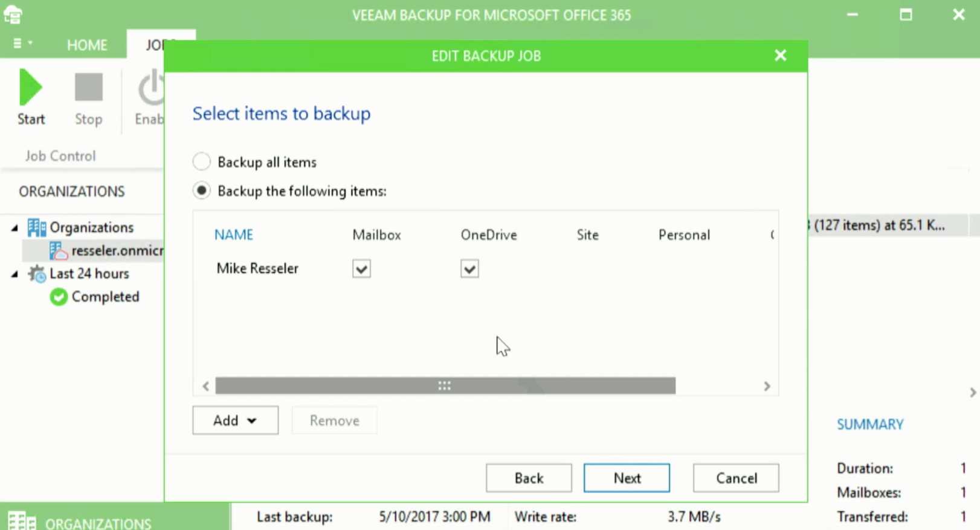Click the Organizations tree building icon
980x530 pixels.
coord(36,227)
